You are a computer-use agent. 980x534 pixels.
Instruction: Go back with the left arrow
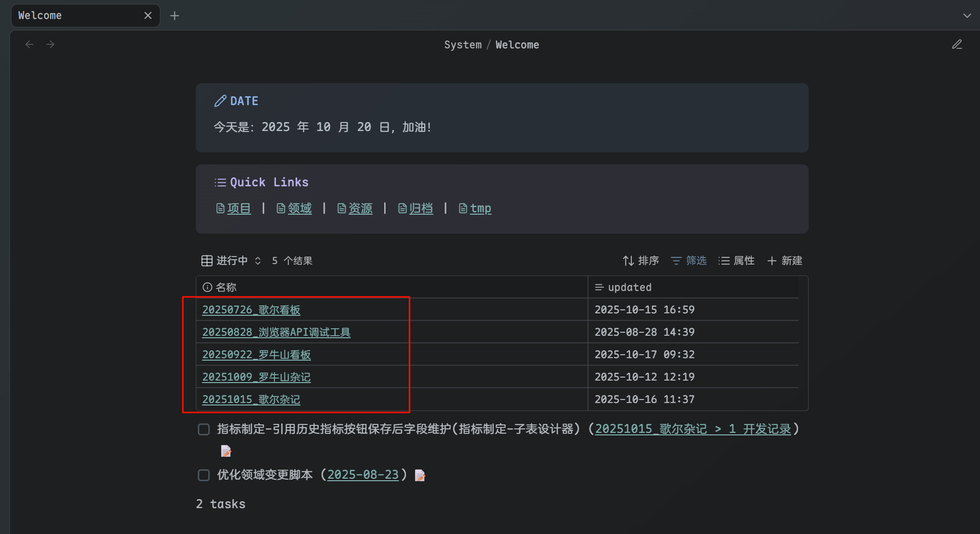click(x=29, y=45)
